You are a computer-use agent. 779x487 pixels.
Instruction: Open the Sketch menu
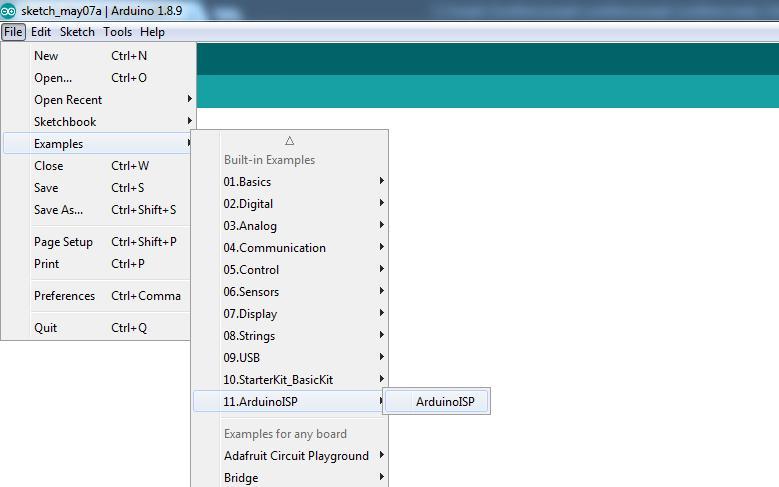77,32
